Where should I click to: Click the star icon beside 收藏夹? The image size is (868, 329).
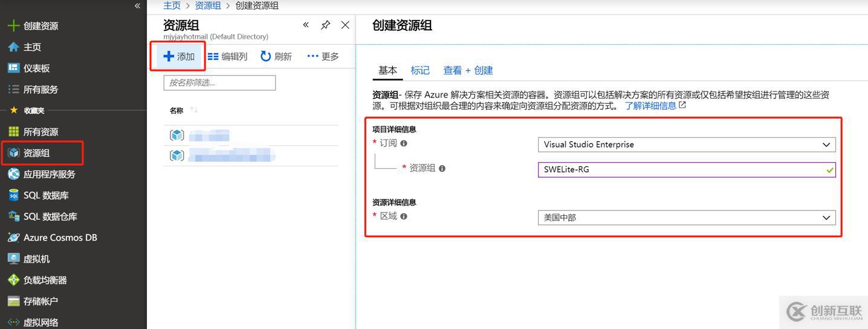pyautogui.click(x=13, y=111)
